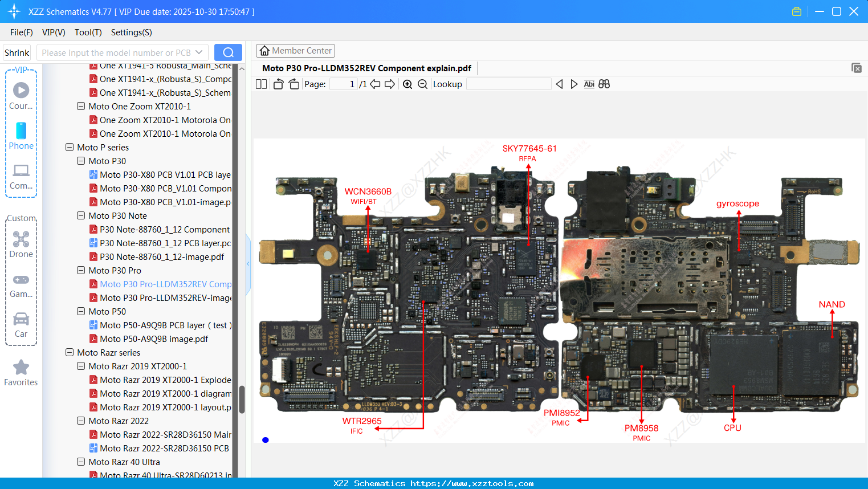Click the blue dot marker below the PDF

[265, 439]
